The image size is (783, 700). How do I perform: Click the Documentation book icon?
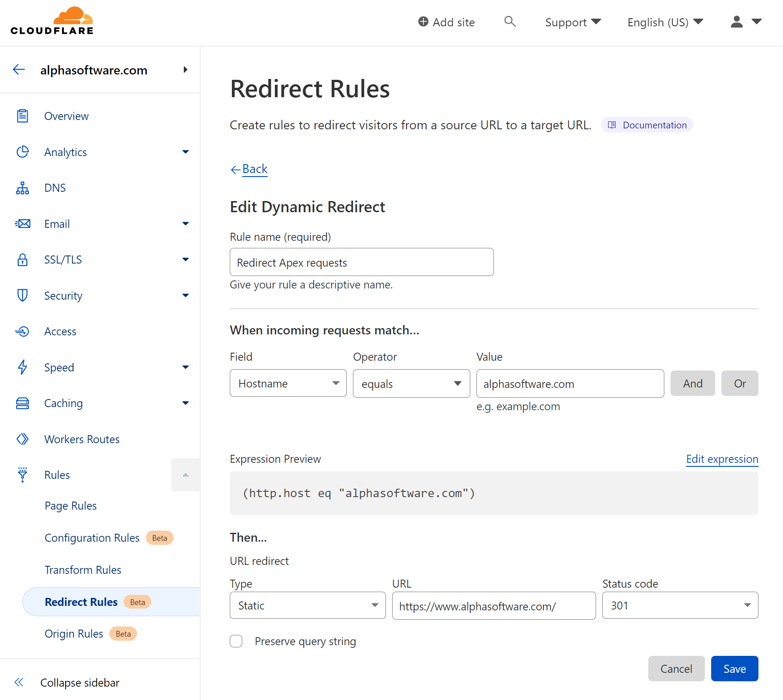click(x=612, y=125)
